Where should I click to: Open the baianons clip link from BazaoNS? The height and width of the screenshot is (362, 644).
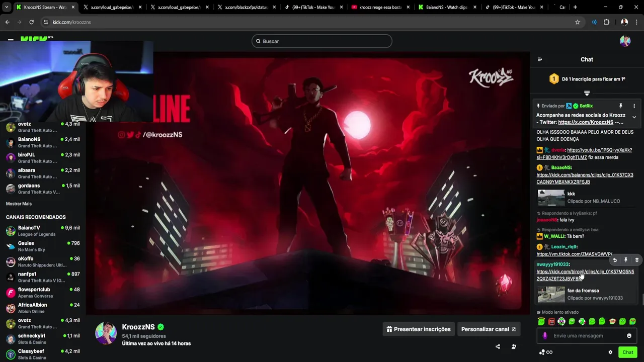[x=585, y=178]
